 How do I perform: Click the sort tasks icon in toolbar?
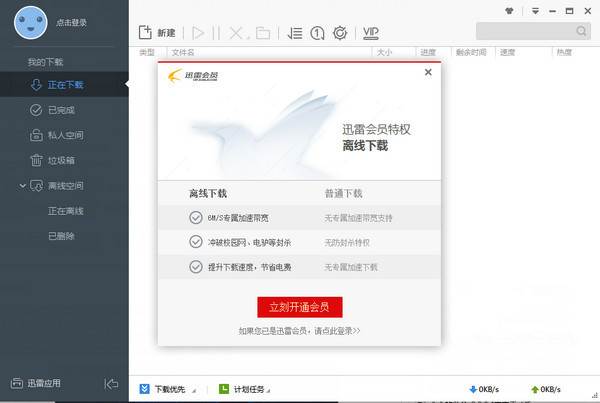(x=295, y=33)
